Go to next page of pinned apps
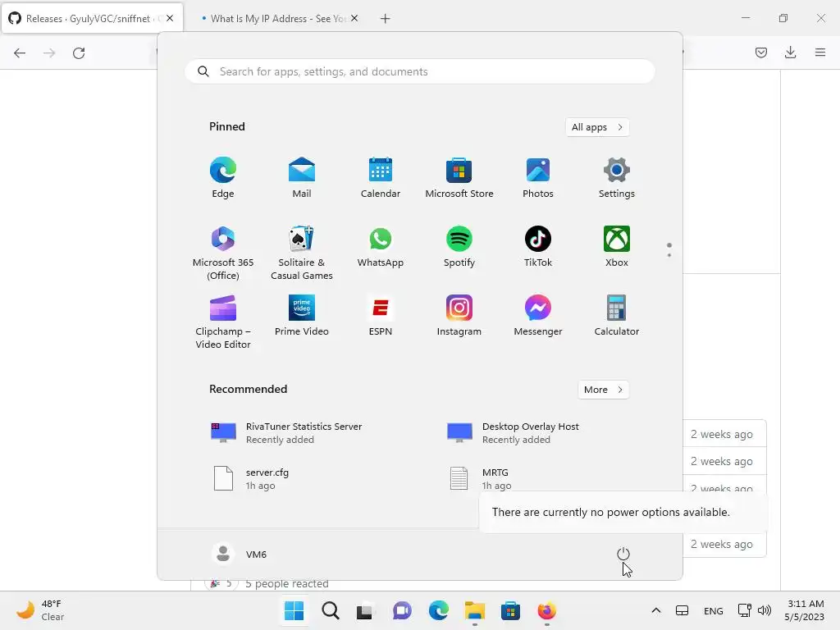Viewport: 840px width, 630px height. click(x=669, y=254)
